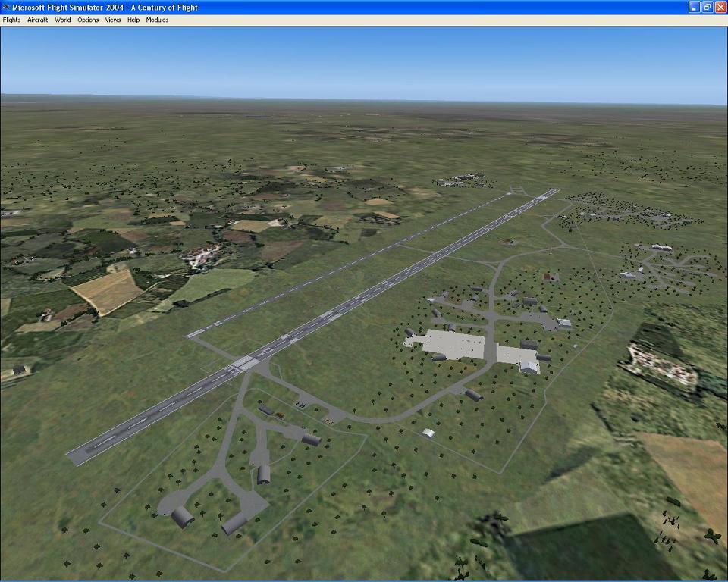
Task: Click the Flight Simulator title bar icon
Action: coord(5,7)
